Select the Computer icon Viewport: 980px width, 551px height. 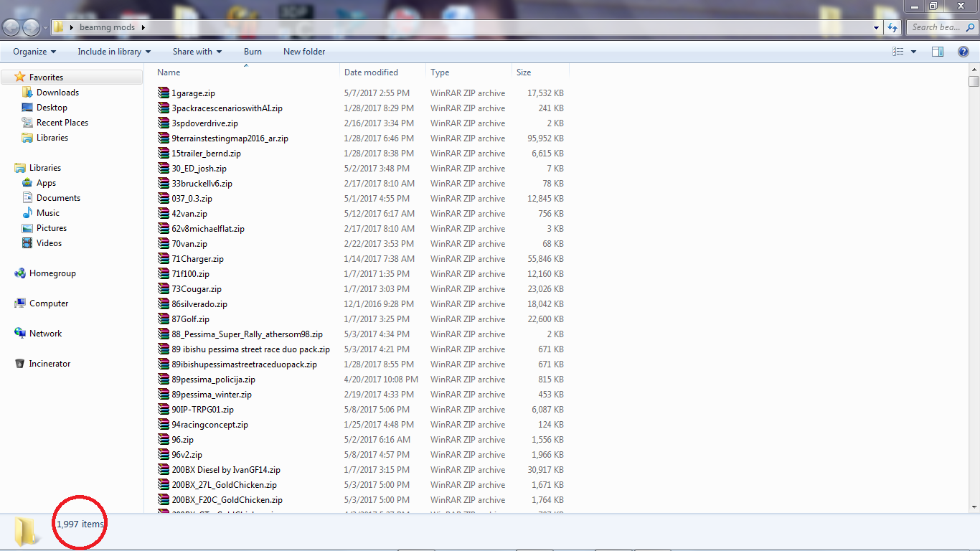click(x=20, y=303)
